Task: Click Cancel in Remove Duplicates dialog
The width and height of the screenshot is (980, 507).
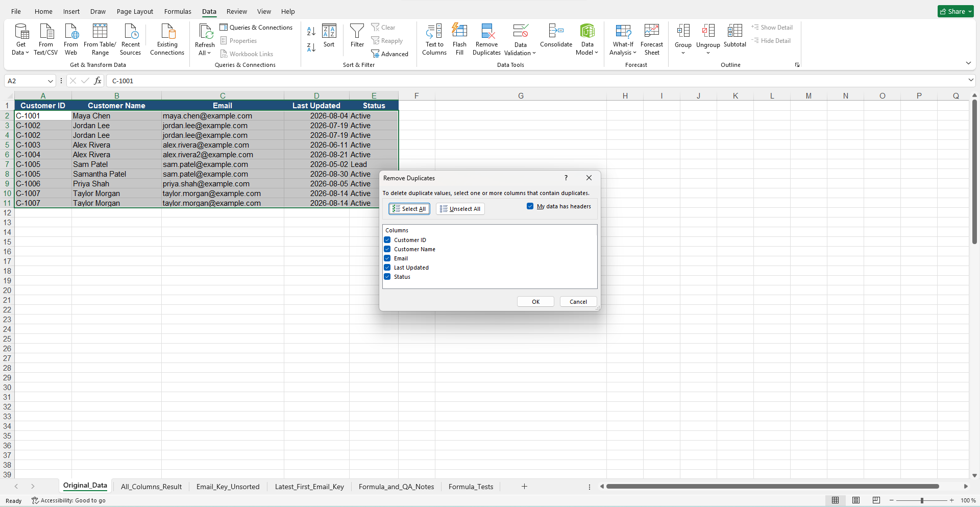Action: [x=578, y=302]
